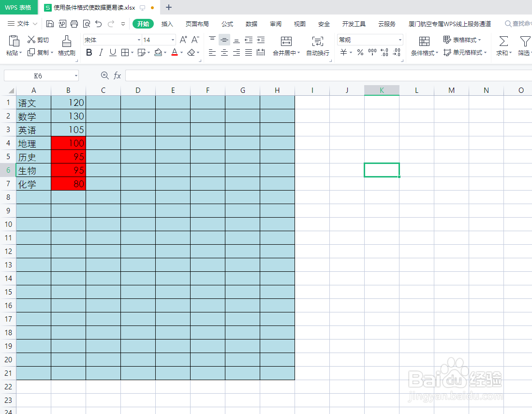Click the Print icon
Viewport: 532px width, 414px height.
pos(74,24)
